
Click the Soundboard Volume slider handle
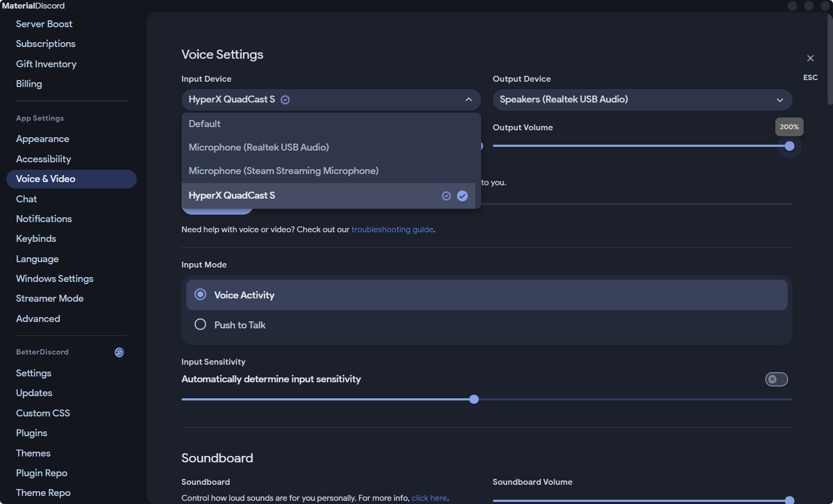click(x=790, y=500)
